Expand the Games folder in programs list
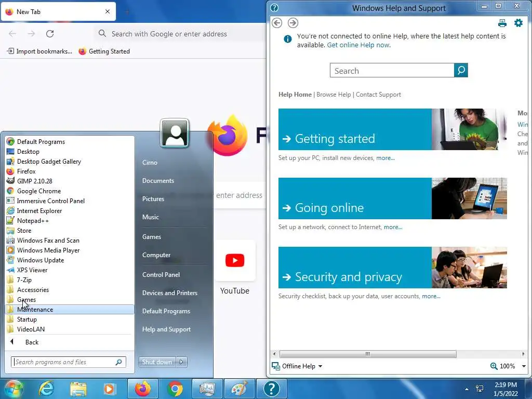Screen dimensions: 532x399 (x=70, y=300)
